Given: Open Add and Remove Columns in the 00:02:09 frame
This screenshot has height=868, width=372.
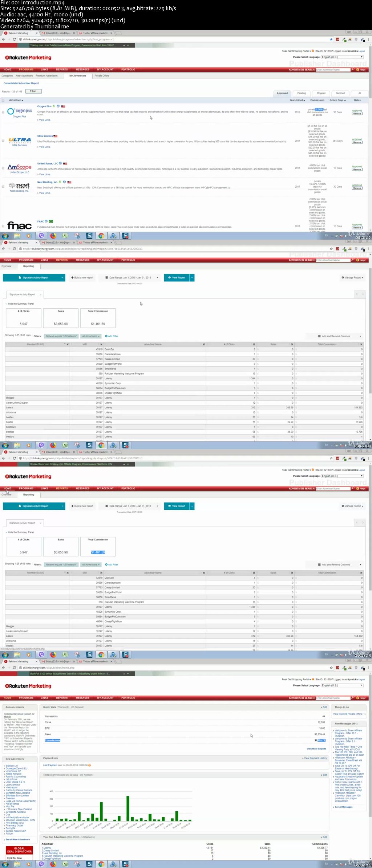Looking at the screenshot, I should coord(340,336).
